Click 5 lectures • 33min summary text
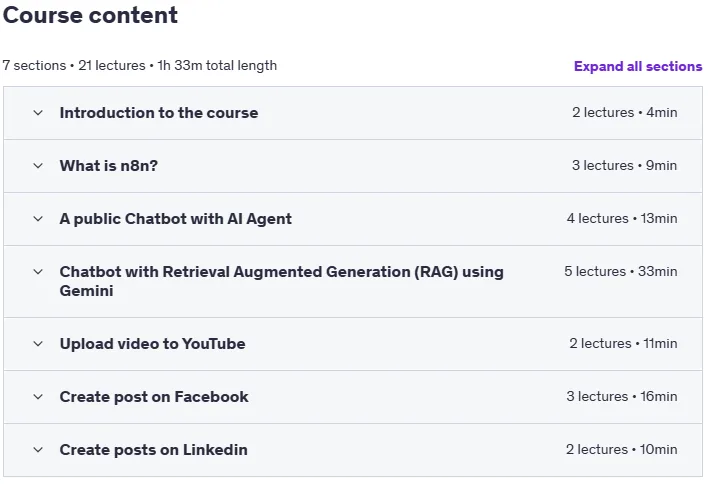Screen dimensions: 709x484 [x=620, y=271]
